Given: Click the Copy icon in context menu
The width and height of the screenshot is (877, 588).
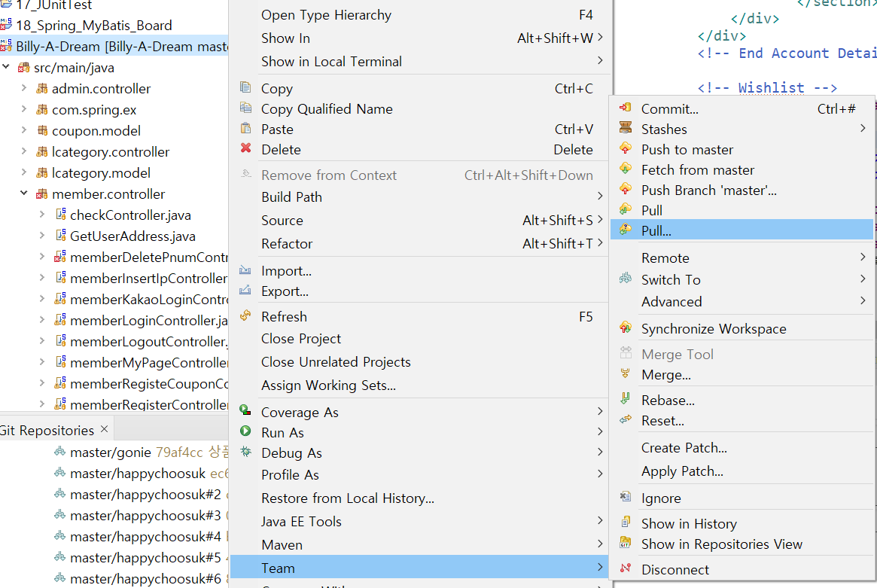Looking at the screenshot, I should pos(245,87).
